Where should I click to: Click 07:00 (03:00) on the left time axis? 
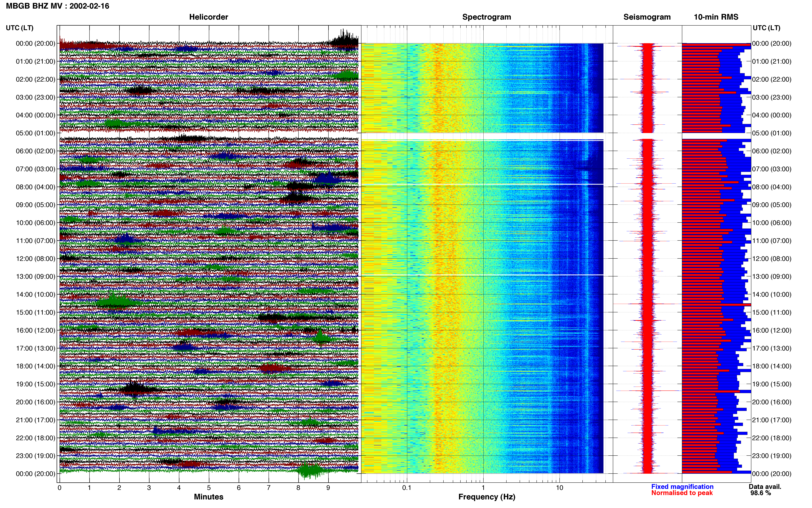(x=36, y=169)
